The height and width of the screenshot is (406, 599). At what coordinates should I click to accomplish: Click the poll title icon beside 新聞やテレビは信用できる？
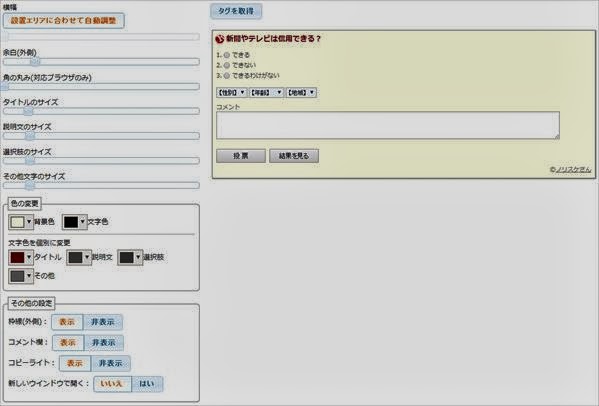220,39
